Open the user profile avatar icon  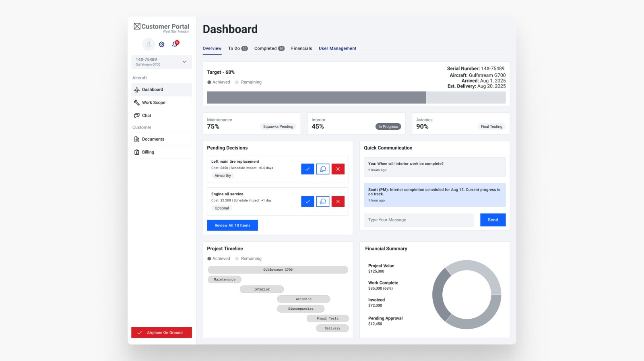(x=149, y=44)
